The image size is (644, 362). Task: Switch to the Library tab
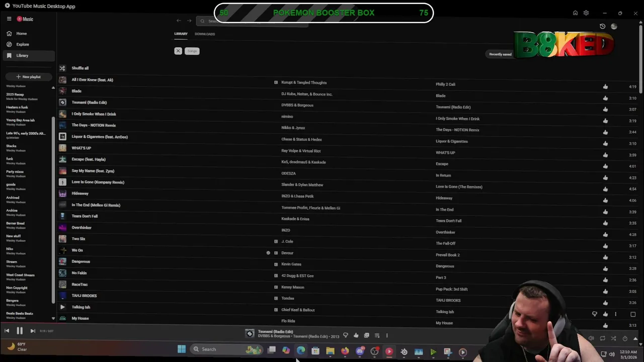tap(181, 34)
